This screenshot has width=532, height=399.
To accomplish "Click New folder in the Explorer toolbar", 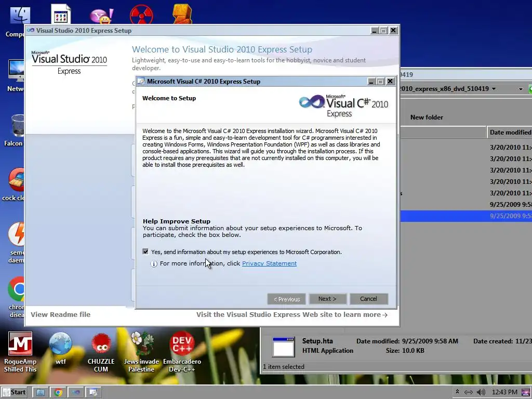I will click(x=427, y=117).
